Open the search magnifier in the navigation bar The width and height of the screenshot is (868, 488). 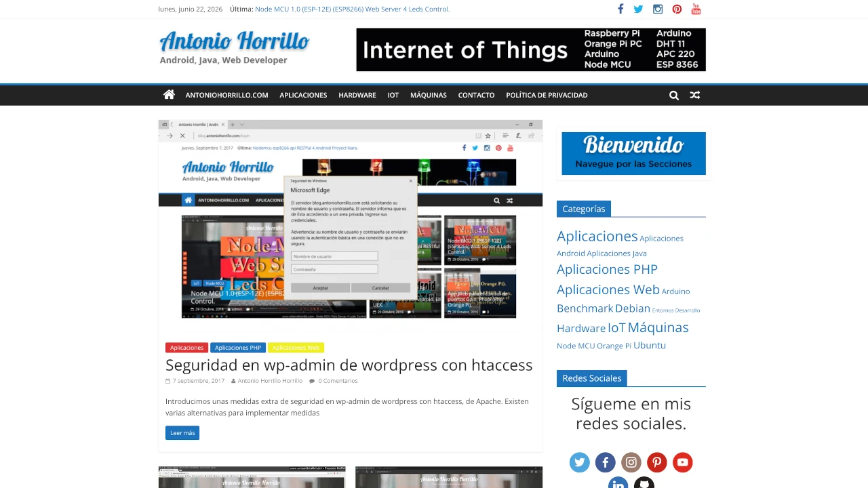click(674, 96)
